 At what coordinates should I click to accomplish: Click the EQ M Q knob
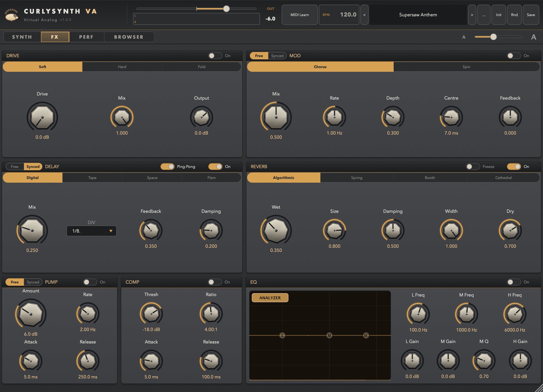pos(484,360)
